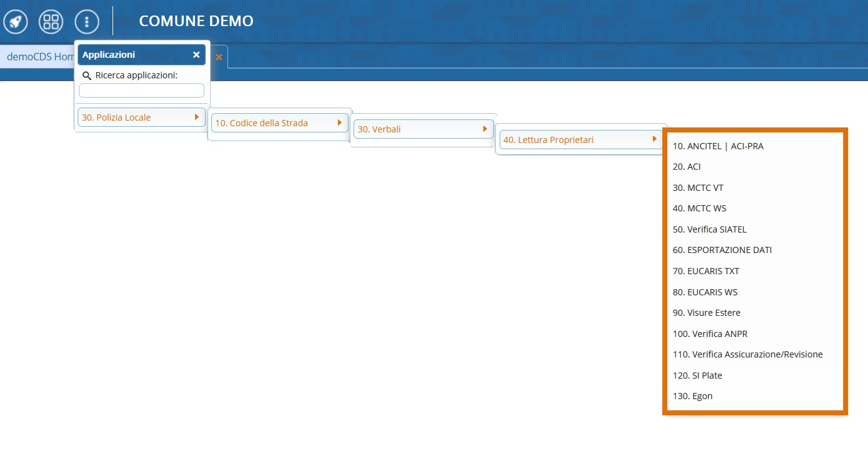Open the four-squares apps grid icon
Image resolution: width=868 pixels, height=452 pixels.
(51, 22)
